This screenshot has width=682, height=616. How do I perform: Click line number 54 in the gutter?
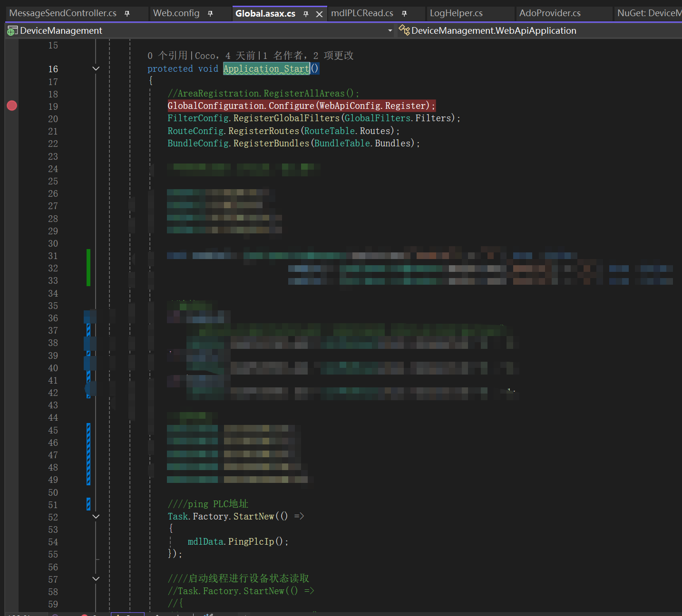coord(53,542)
